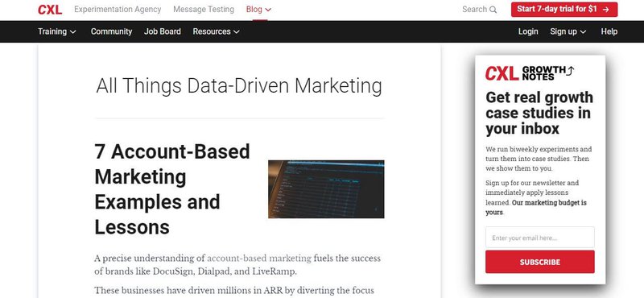Open the Community page
Screen dimensions: 644x298
tap(111, 31)
